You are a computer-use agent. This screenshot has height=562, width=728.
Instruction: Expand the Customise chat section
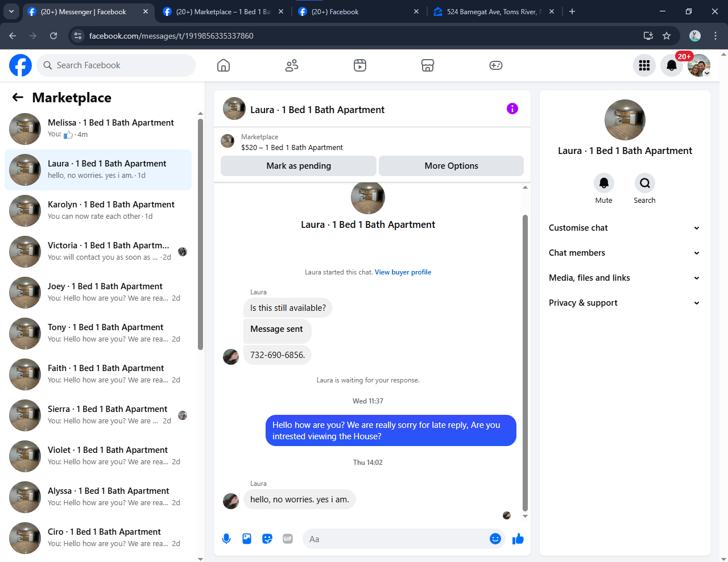[x=624, y=228]
